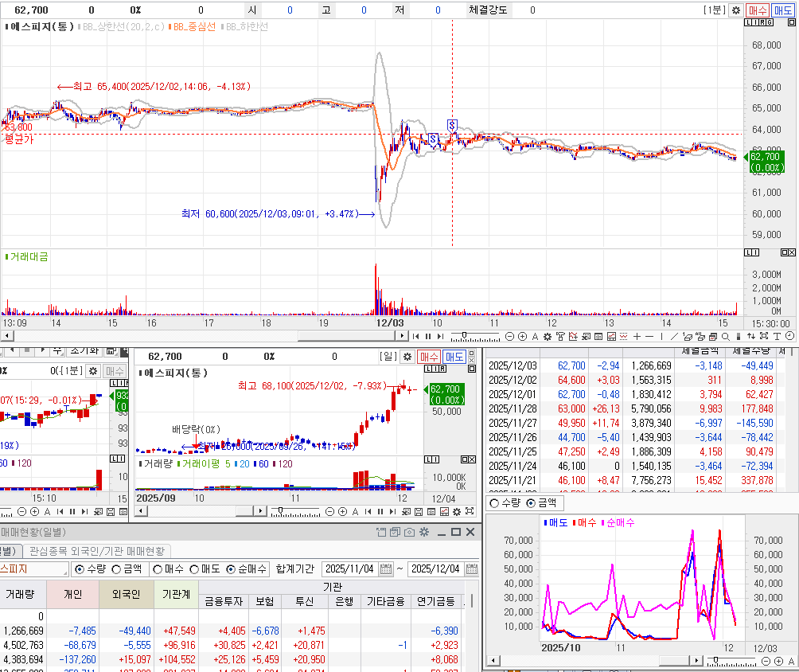
Task: Click up-down arrows icon in main chart toolbar
Action: [x=751, y=337]
